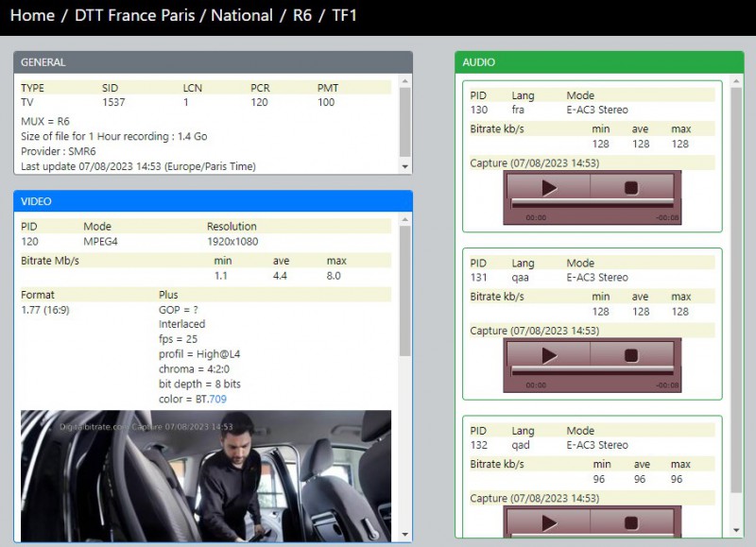Click the video capture thumbnail image
This screenshot has height=547, width=756.
tap(206, 476)
